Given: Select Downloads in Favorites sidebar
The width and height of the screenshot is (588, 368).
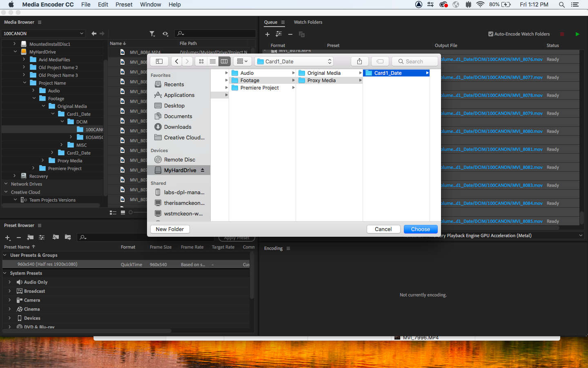Looking at the screenshot, I should pyautogui.click(x=178, y=127).
